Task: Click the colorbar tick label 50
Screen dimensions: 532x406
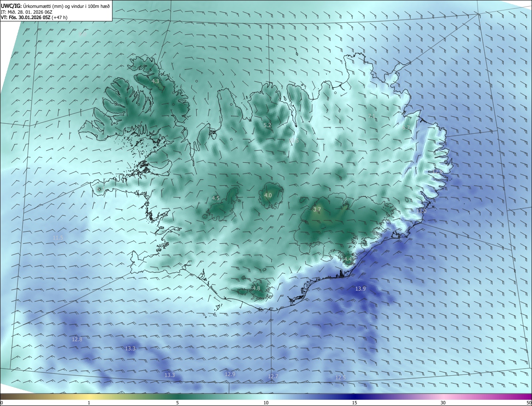Action: point(529,403)
